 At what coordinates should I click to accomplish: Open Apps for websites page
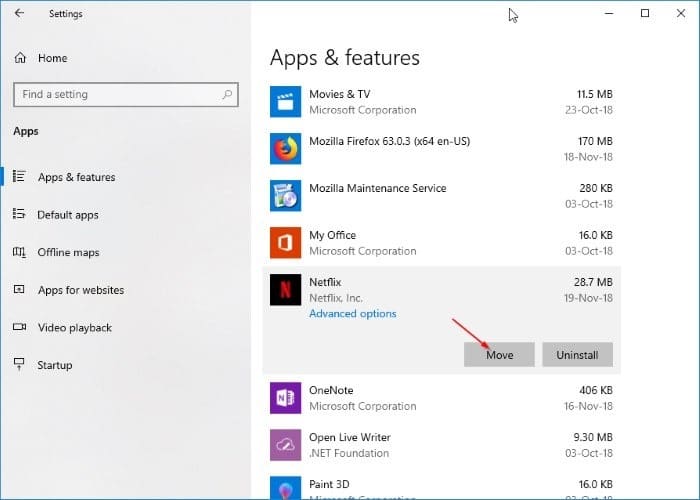pos(81,290)
